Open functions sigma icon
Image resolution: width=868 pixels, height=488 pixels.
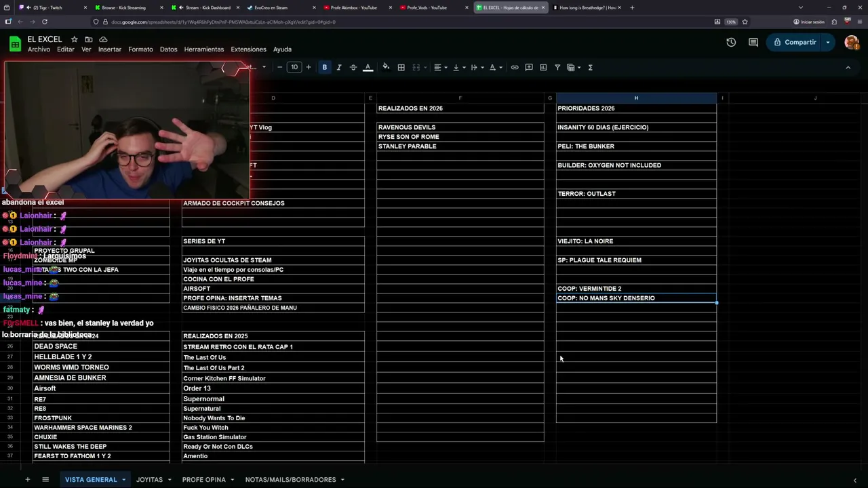590,67
